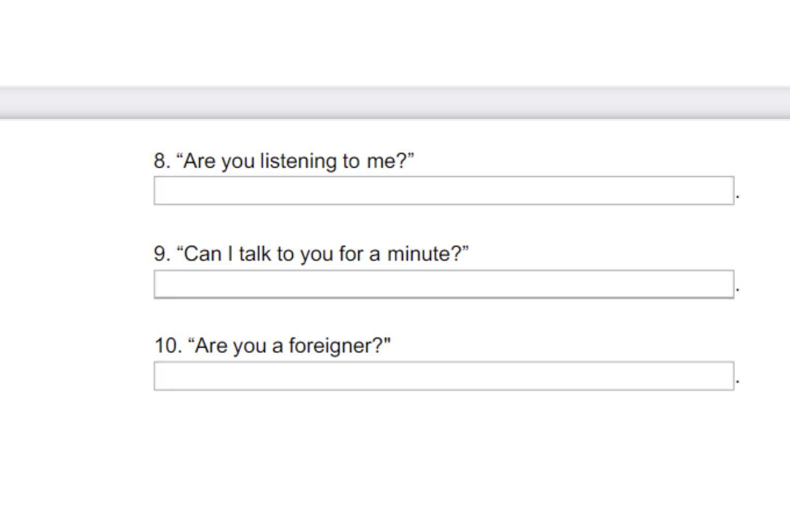Click the number 8 question label
This screenshot has height=532, width=790.
(x=161, y=161)
